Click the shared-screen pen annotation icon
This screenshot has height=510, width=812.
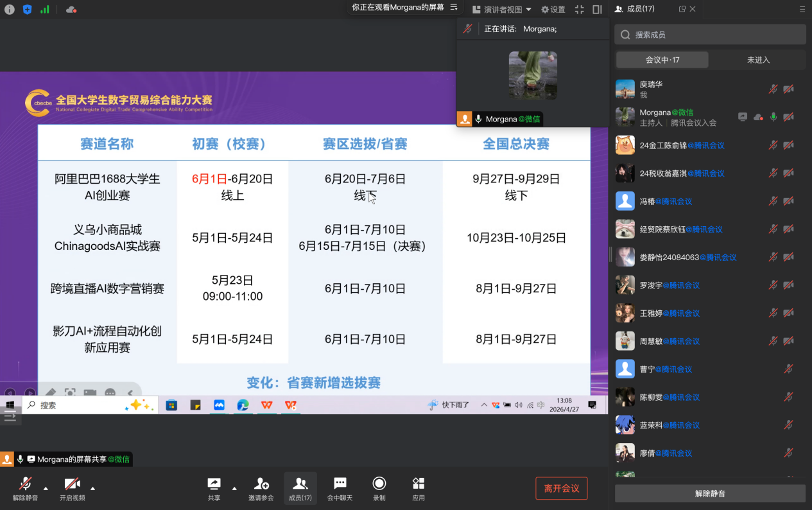click(51, 392)
